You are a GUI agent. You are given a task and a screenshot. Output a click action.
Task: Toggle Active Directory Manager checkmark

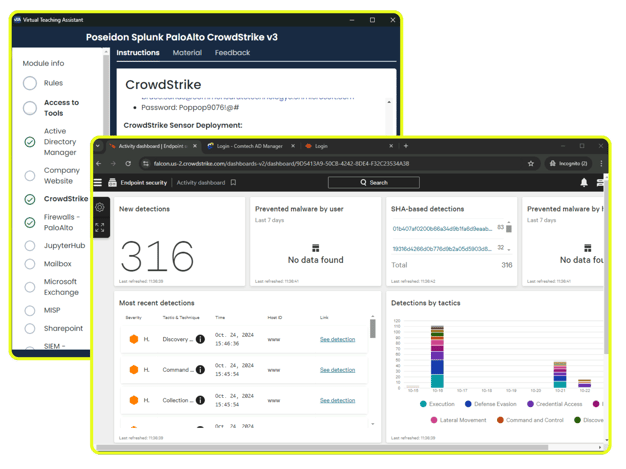(30, 142)
